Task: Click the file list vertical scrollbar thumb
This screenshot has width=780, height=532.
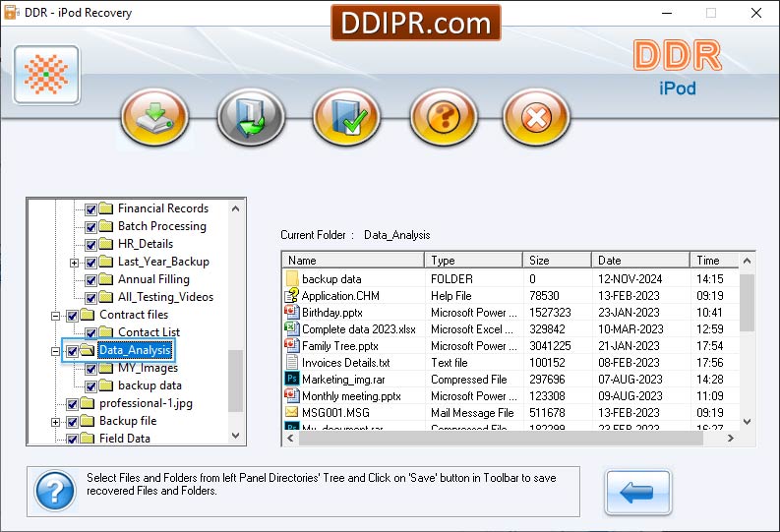Action: click(x=747, y=302)
